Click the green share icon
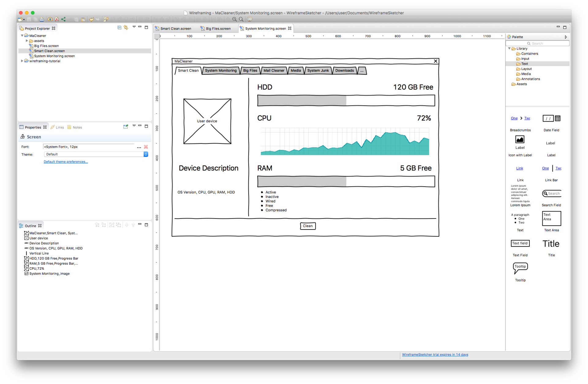Screen dimensions: 588x384 point(63,19)
